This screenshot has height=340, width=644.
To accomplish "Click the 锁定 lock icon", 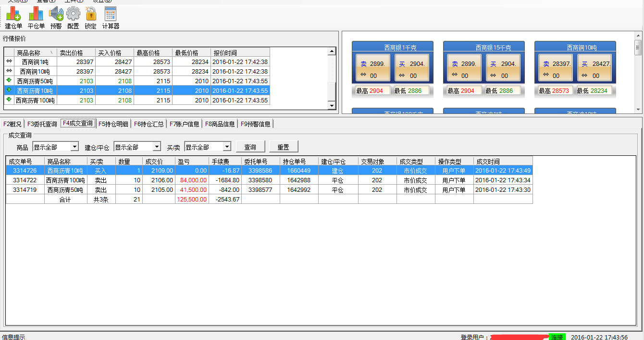I will 90,18.
